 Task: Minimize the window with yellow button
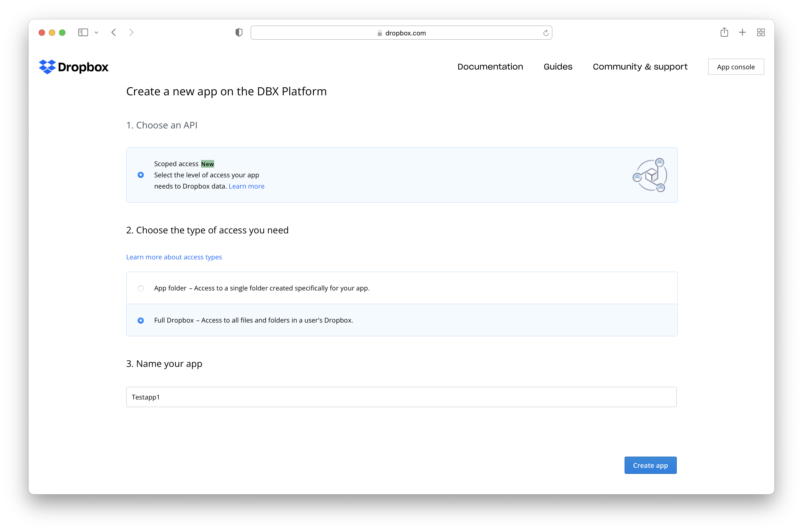tap(52, 33)
